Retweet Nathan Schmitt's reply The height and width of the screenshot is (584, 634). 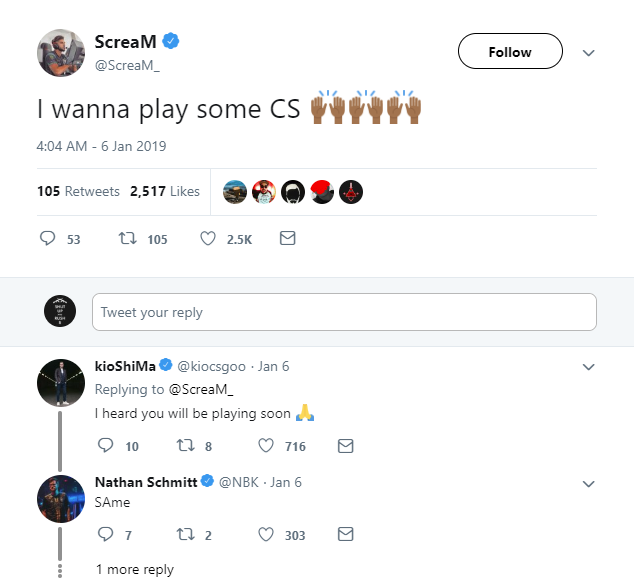tap(186, 535)
